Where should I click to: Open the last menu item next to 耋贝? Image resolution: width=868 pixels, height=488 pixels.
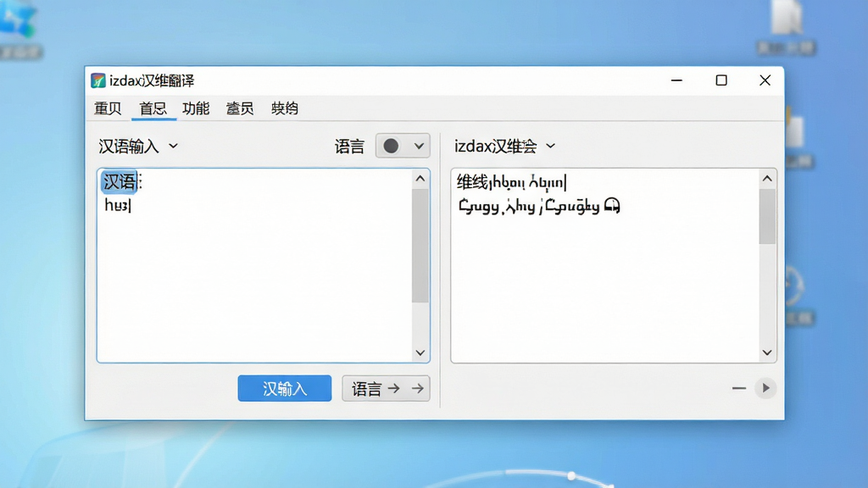click(x=285, y=108)
